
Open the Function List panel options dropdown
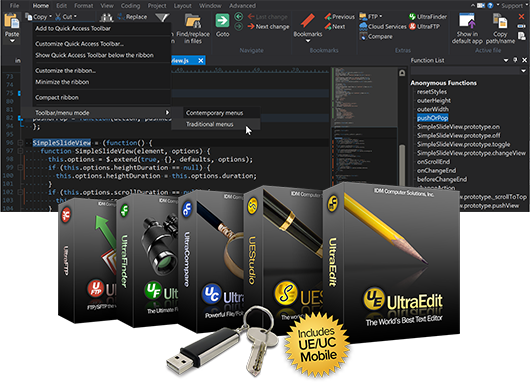coord(506,60)
